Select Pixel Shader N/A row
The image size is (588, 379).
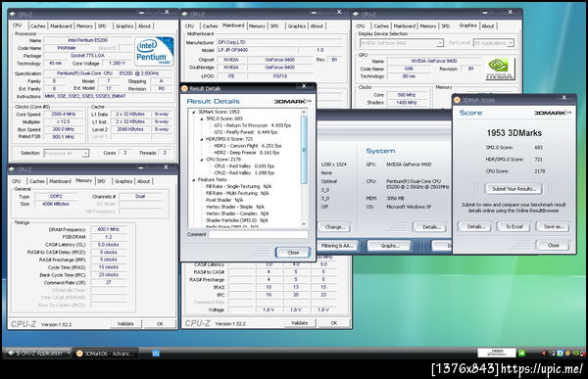(x=224, y=200)
